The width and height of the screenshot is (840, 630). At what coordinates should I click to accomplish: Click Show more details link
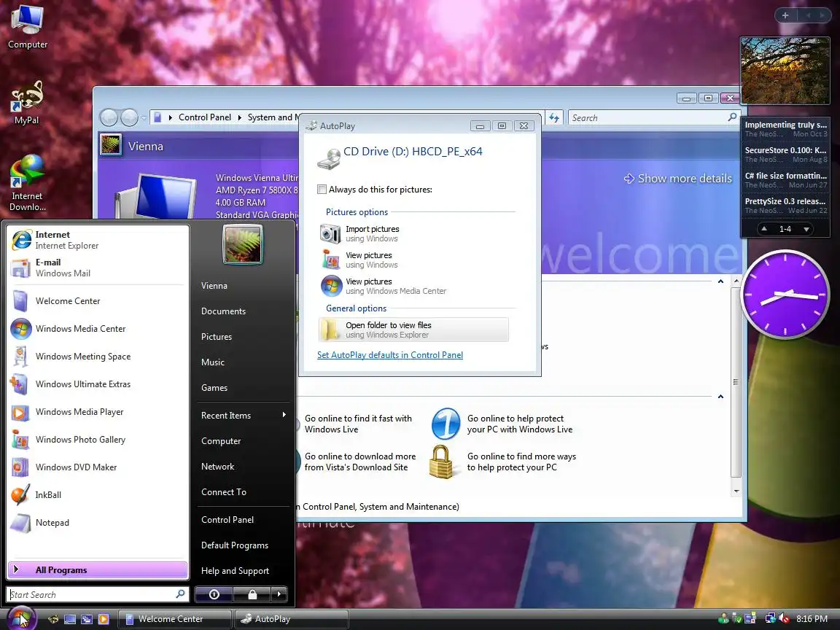[678, 179]
